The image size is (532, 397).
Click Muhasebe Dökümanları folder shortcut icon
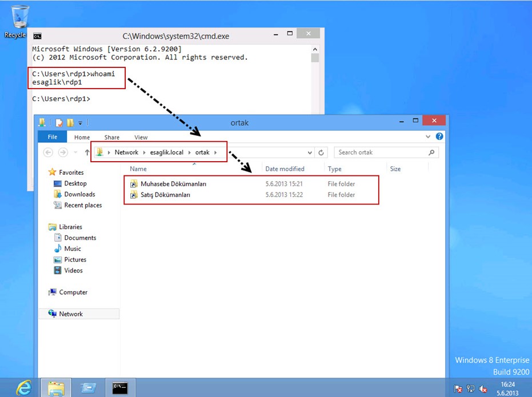[134, 184]
